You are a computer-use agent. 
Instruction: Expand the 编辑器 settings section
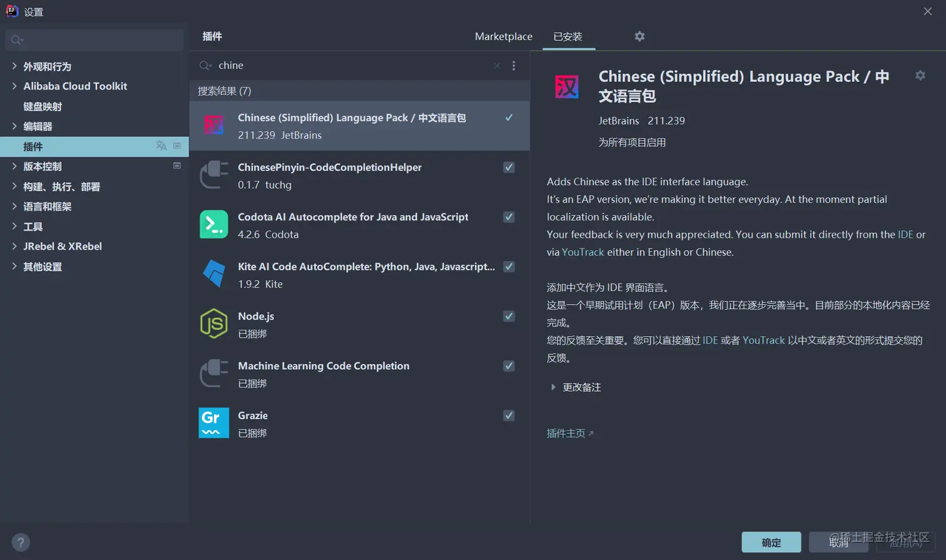[x=14, y=126]
